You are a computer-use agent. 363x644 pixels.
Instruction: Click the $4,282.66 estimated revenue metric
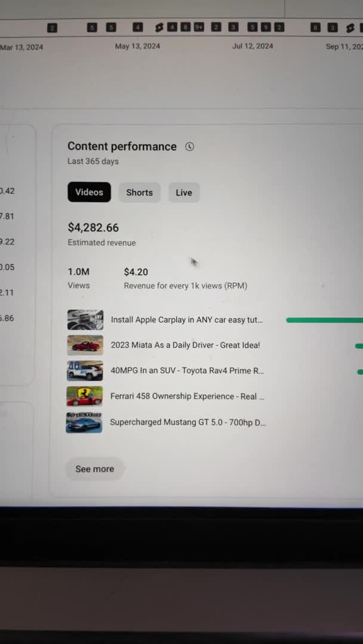(x=93, y=227)
